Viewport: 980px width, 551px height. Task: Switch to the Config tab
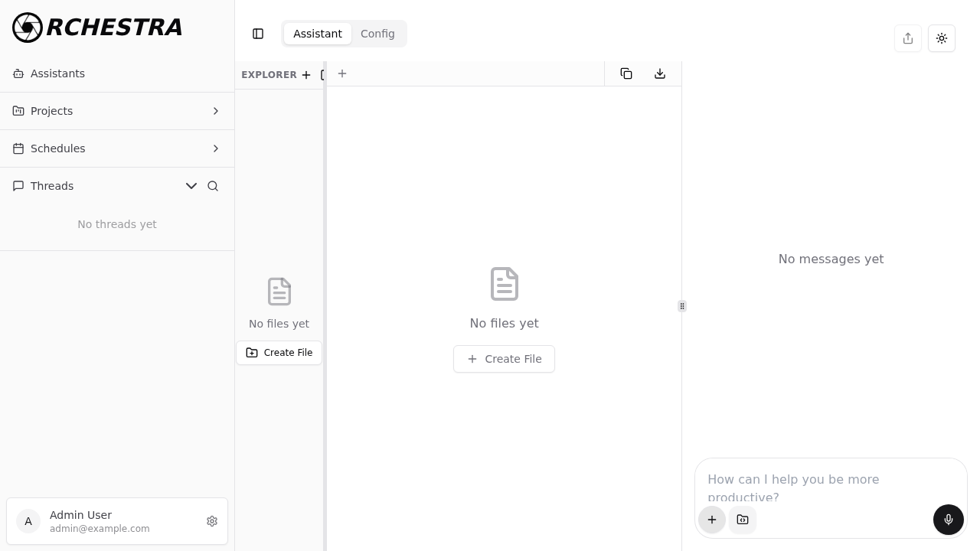click(x=377, y=34)
